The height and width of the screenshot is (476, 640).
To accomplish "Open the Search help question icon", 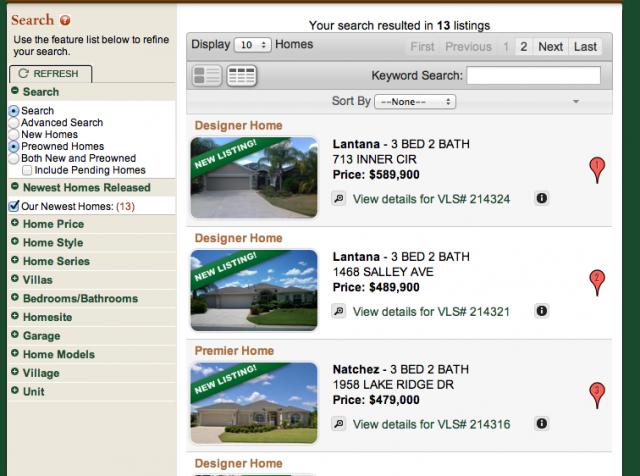I will (65, 20).
